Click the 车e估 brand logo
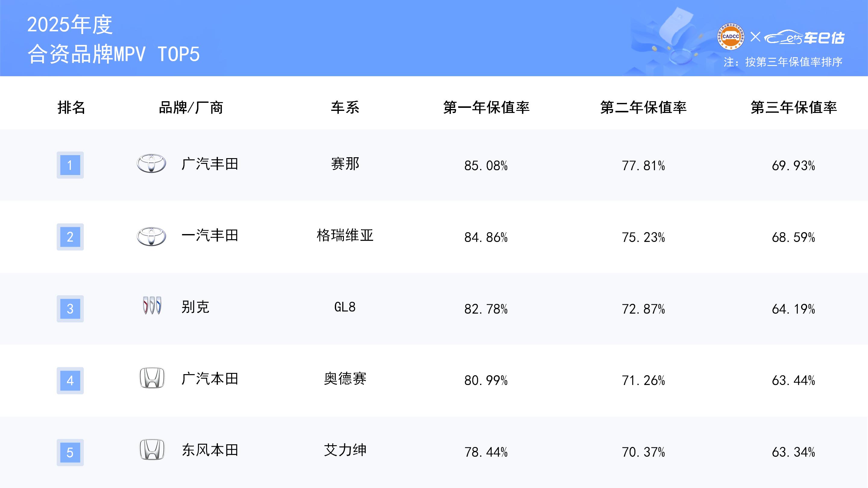Viewport: 868px width, 488px height. [805, 38]
